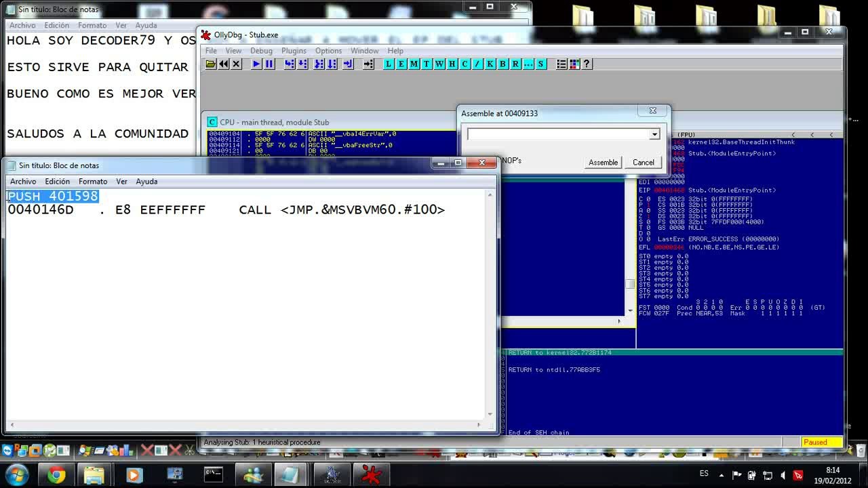
Task: Open the Call stack with the K button
Action: point(490,64)
